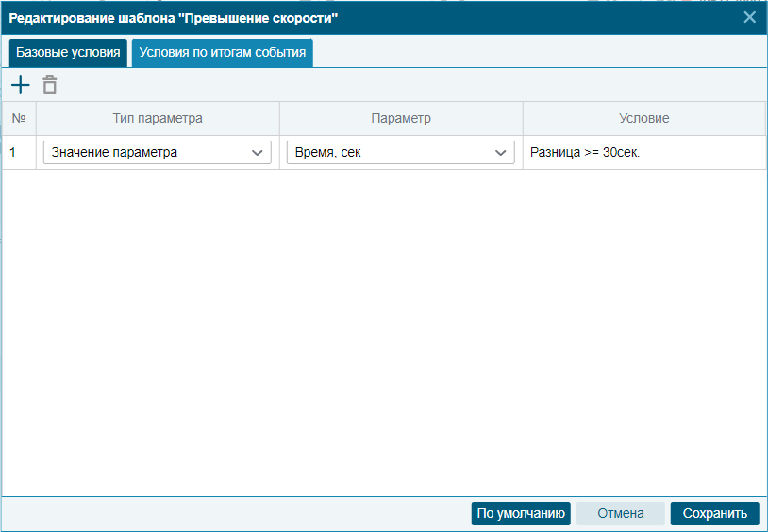Click the dialog title Редактирование шаблона
Screen dimensions: 768x532
[x=174, y=18]
